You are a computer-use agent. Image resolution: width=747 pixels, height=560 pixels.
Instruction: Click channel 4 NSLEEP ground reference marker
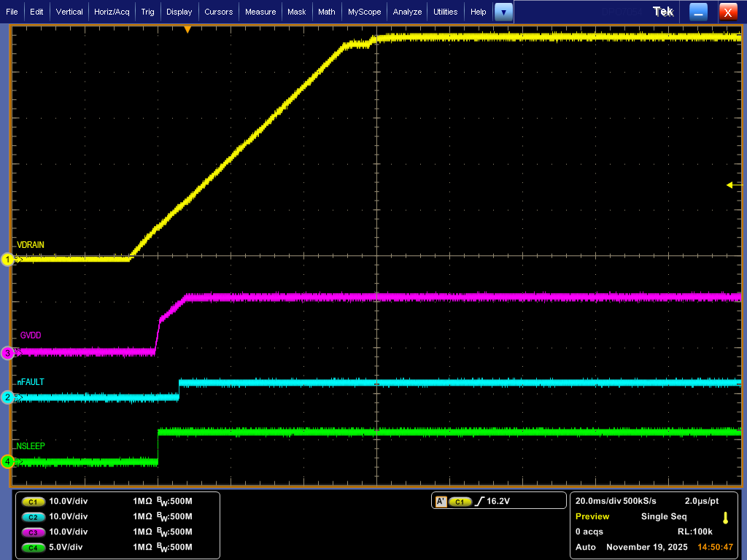[8, 462]
